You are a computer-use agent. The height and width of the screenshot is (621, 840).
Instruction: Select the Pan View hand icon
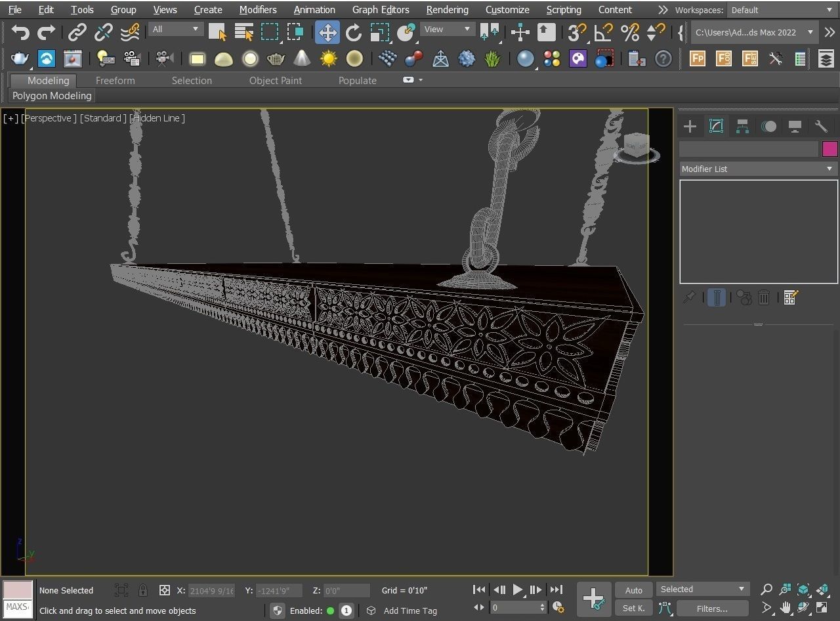tap(785, 608)
